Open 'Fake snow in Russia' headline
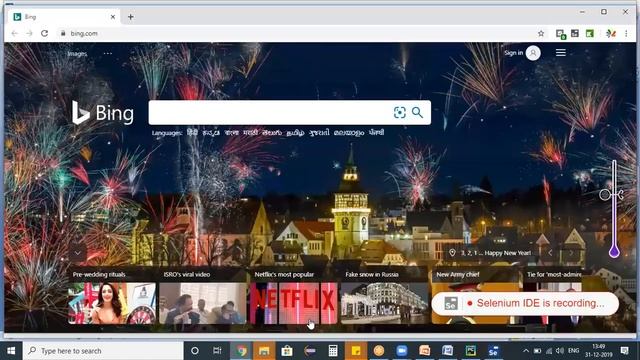The height and width of the screenshot is (360, 640). click(372, 275)
